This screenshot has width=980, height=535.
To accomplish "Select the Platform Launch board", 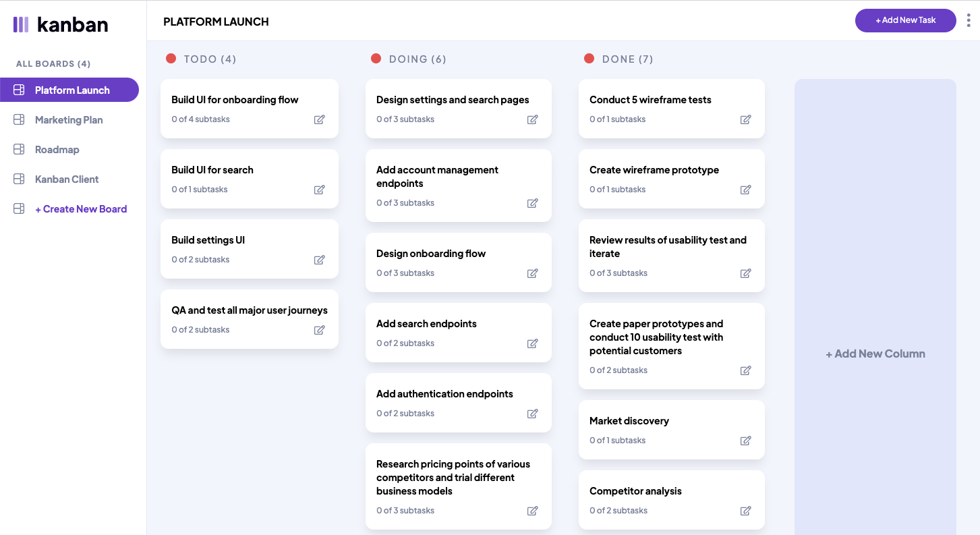I will [x=71, y=90].
